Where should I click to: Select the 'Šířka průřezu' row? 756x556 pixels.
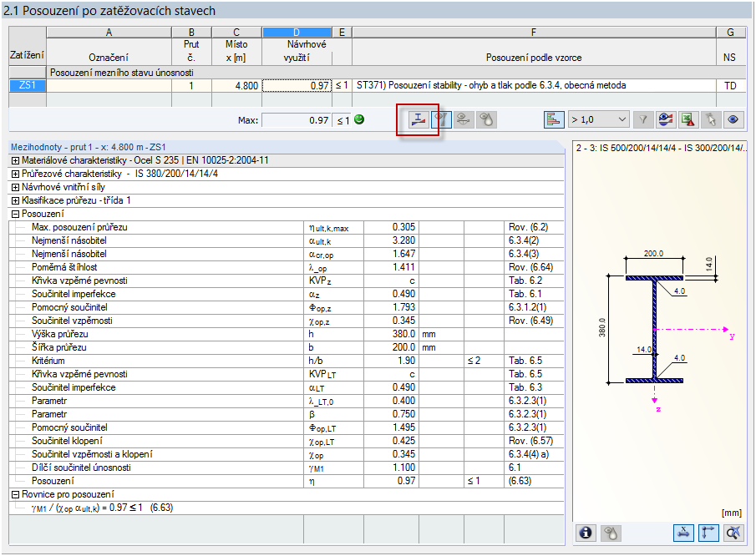pos(287,347)
